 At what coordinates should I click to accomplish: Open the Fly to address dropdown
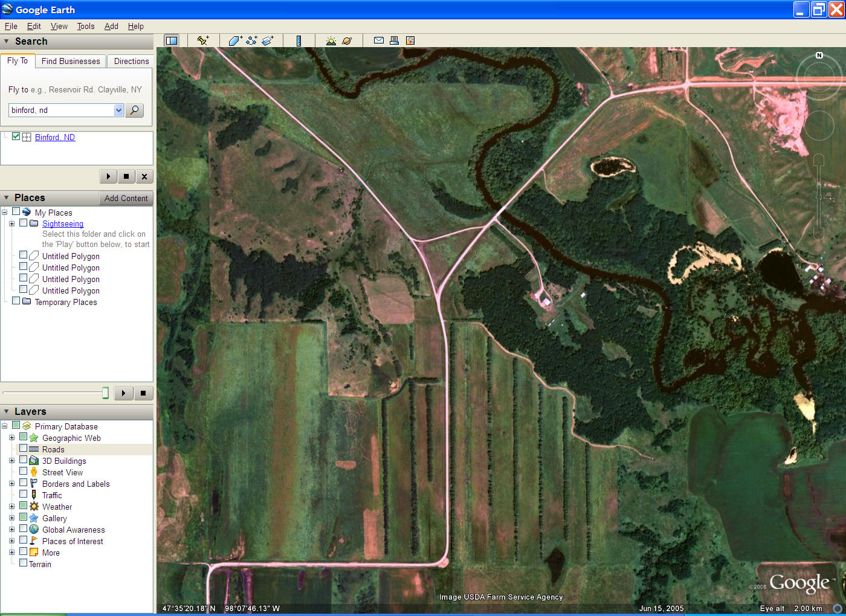click(118, 110)
